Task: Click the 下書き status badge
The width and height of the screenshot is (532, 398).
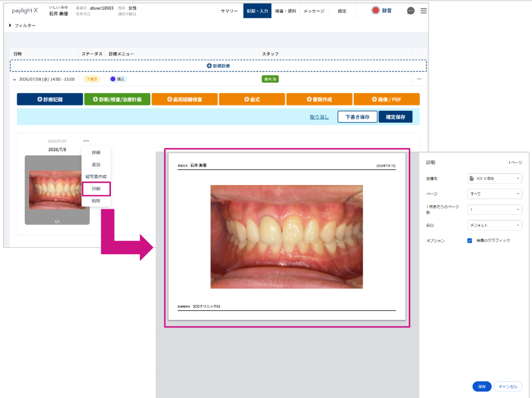Action: pos(92,79)
